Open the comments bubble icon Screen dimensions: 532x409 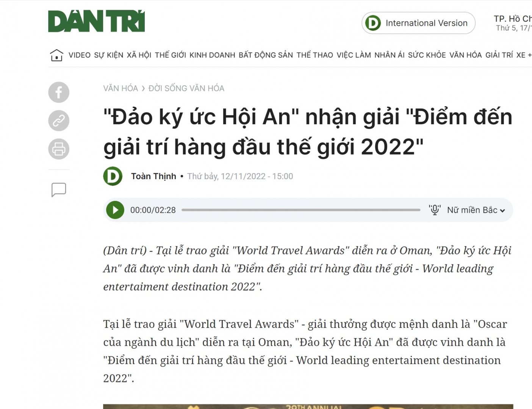[59, 190]
